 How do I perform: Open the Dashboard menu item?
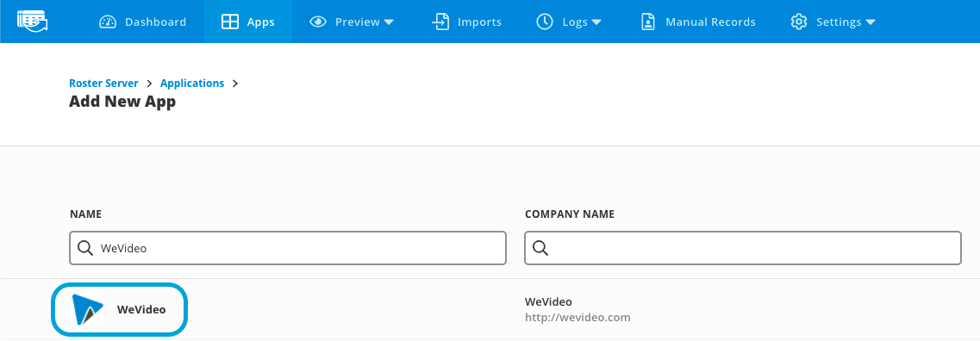(x=142, y=22)
